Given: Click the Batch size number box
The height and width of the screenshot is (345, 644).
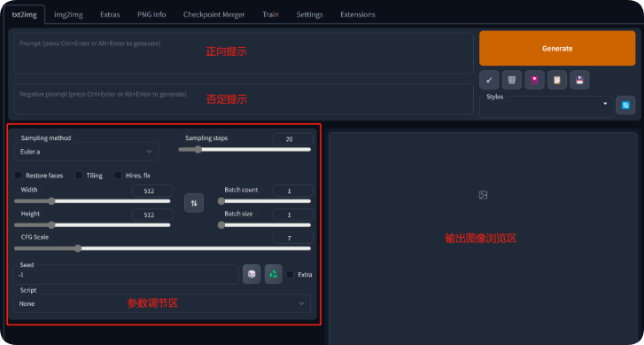Looking at the screenshot, I should 292,215.
